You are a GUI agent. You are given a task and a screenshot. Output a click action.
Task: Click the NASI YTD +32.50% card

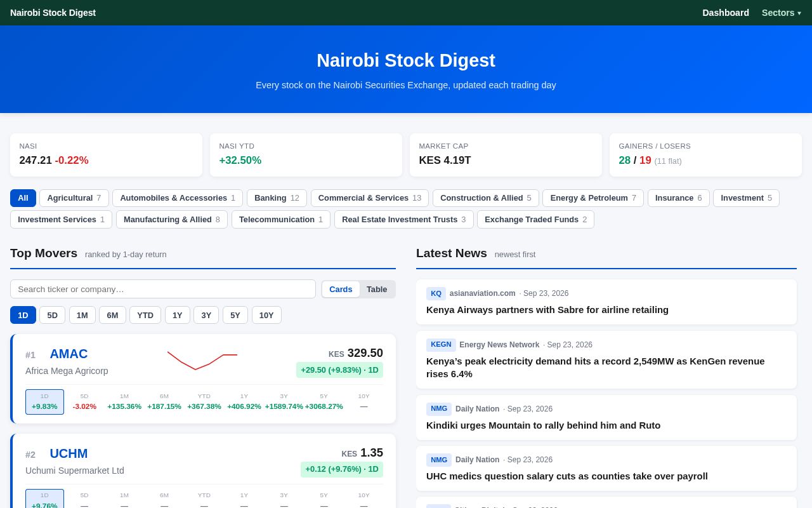306,155
